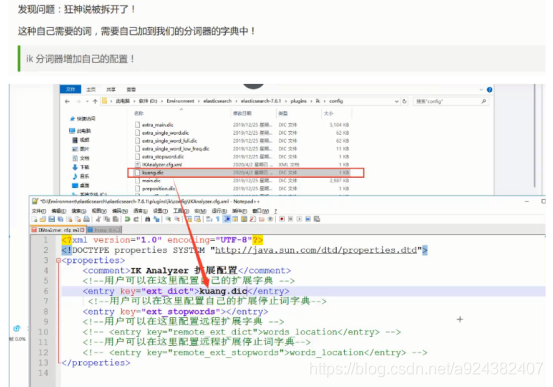Open the 主页 ribbon tab in Explorer

[x=91, y=89]
